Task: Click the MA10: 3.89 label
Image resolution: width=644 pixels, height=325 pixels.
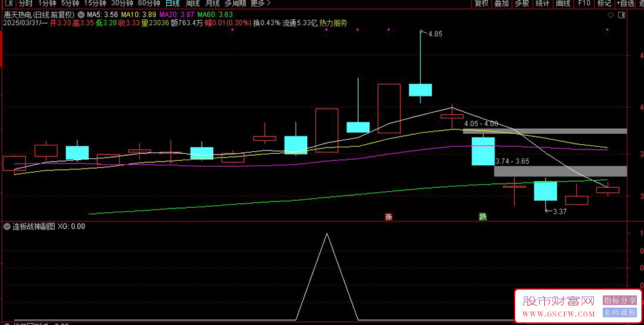Action: coord(138,14)
